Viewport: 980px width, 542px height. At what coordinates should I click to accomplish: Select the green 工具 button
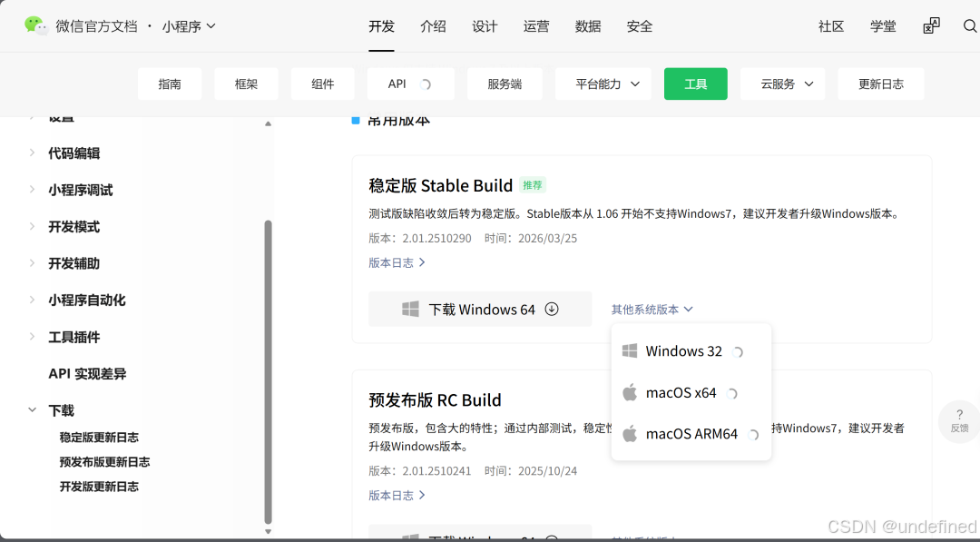[x=696, y=84]
